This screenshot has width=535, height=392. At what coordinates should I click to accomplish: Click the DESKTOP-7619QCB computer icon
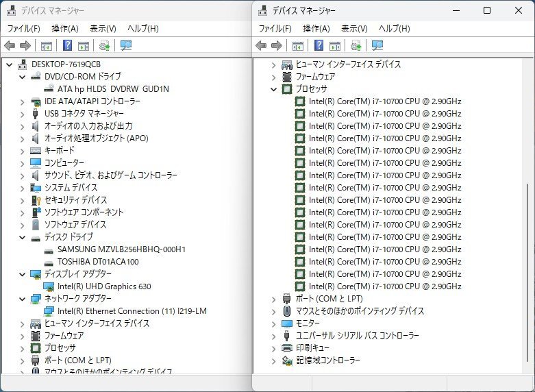[x=23, y=64]
